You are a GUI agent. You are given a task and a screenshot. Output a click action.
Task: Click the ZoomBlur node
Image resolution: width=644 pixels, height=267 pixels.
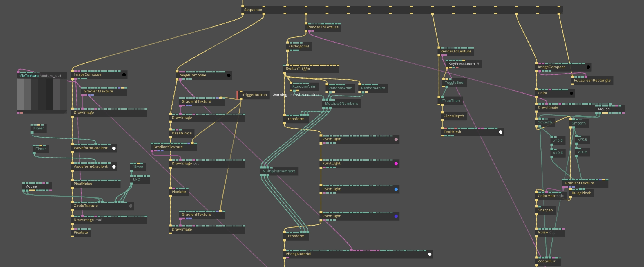click(x=546, y=261)
